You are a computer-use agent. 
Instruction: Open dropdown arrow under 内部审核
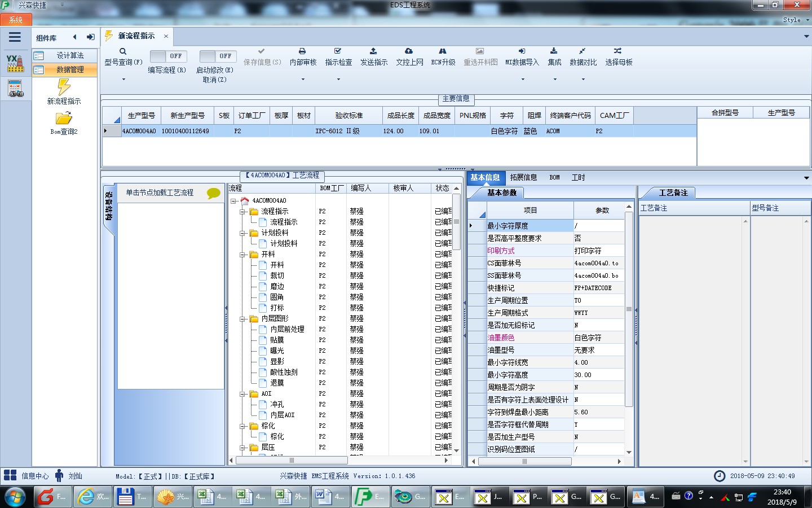click(303, 80)
